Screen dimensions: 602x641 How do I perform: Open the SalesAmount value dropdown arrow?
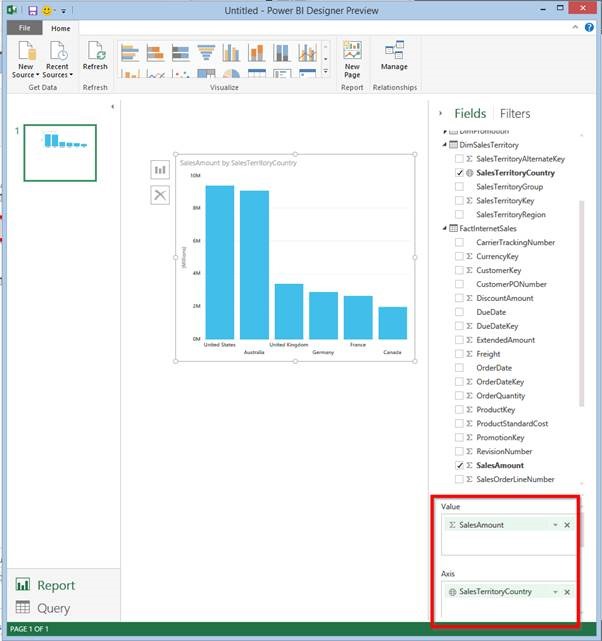555,525
